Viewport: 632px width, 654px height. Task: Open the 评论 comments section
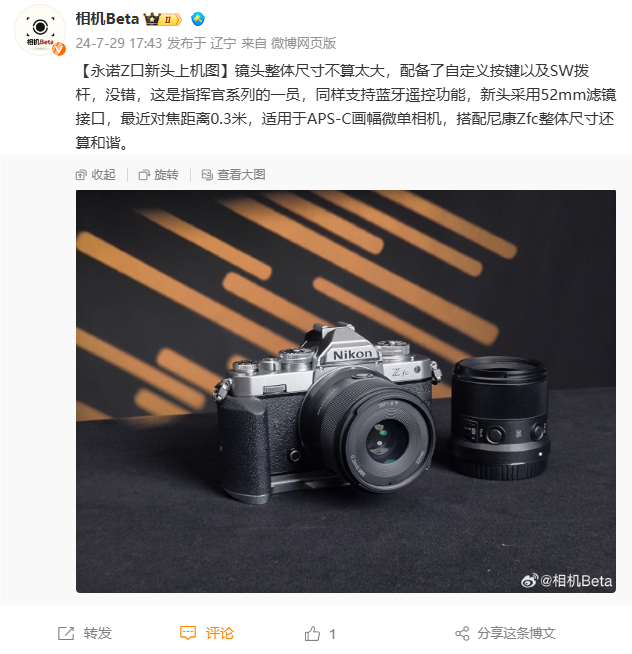206,633
